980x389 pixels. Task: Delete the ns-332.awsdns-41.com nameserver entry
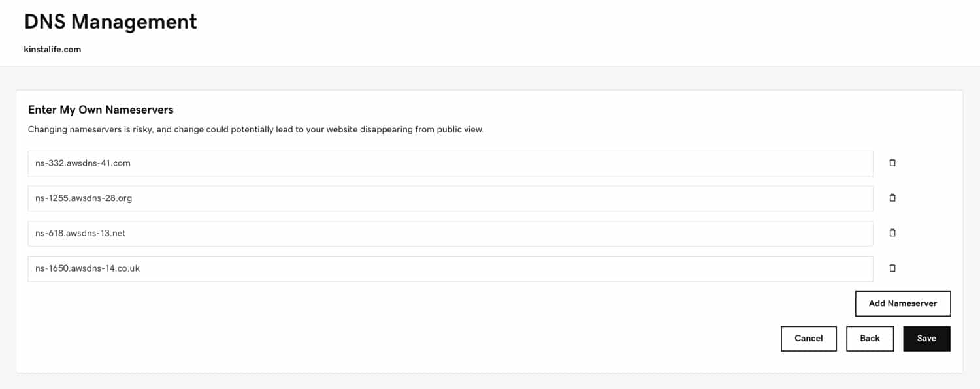coord(892,163)
